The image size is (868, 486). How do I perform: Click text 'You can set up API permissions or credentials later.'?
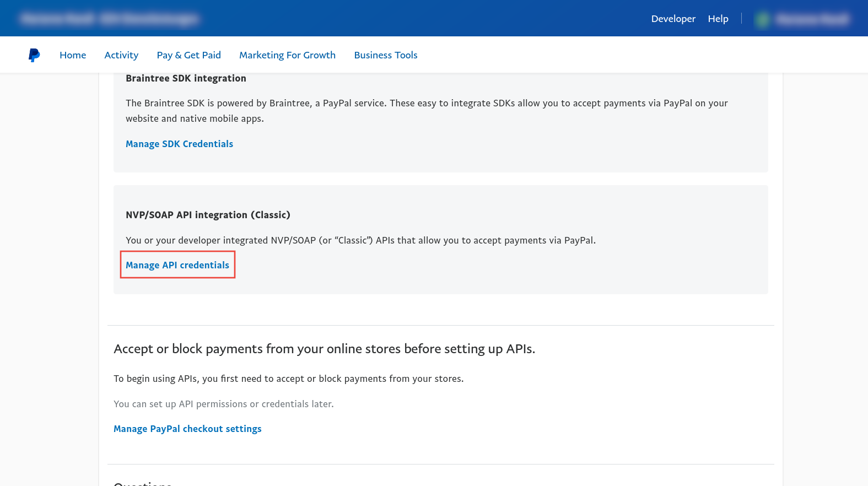coord(223,404)
